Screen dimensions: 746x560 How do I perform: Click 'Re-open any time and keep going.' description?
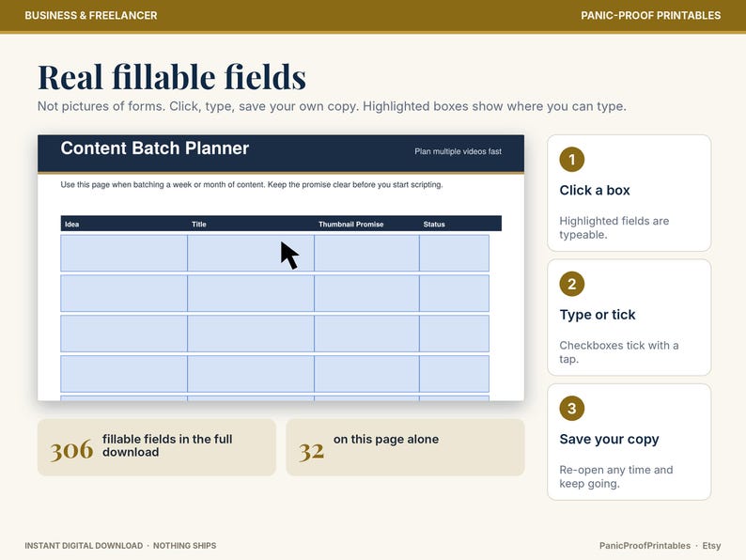point(616,476)
